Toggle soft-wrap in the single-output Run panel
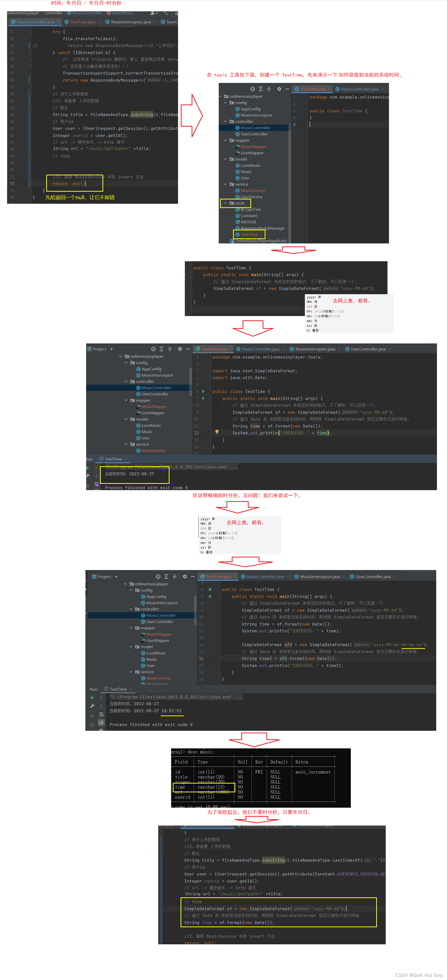Image resolution: width=447 pixels, height=980 pixels. click(96, 484)
